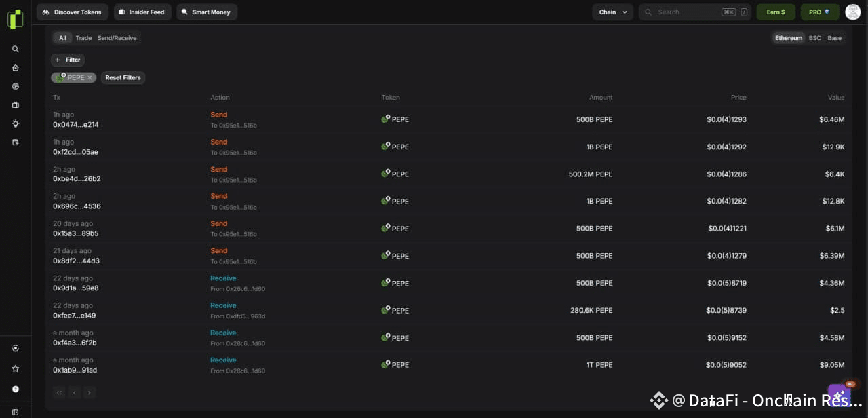Open Smart Money in the top bar
This screenshot has width=868, height=418.
[207, 12]
